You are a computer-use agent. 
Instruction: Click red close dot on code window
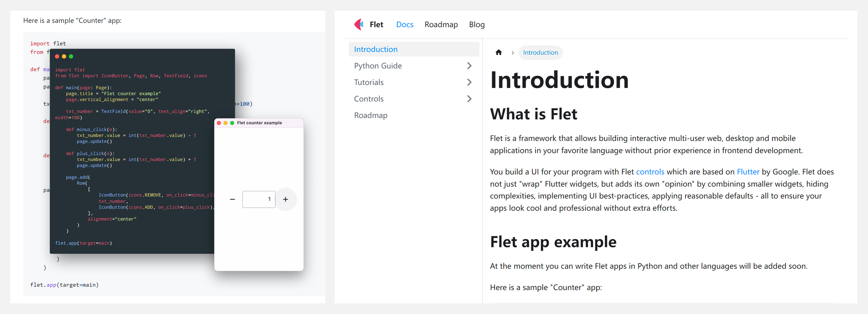(x=57, y=56)
